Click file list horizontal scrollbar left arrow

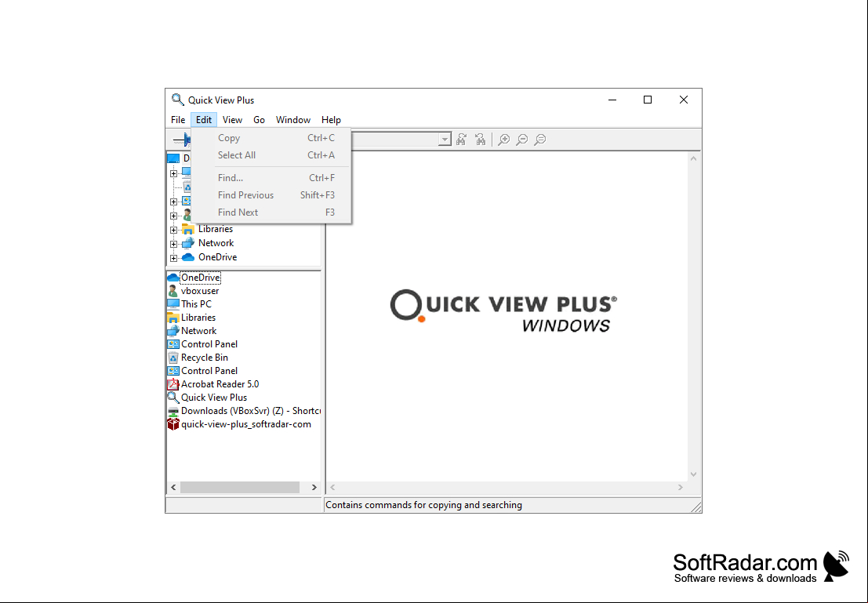coord(173,487)
